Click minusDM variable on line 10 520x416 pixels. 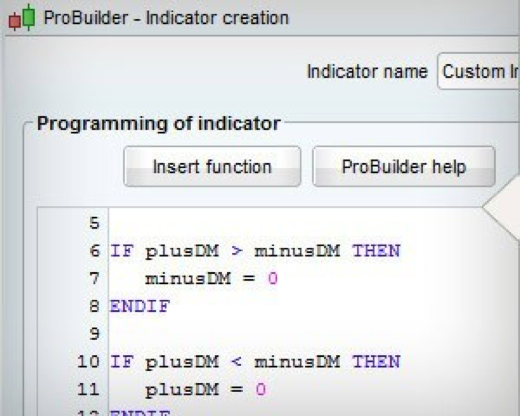pos(297,362)
